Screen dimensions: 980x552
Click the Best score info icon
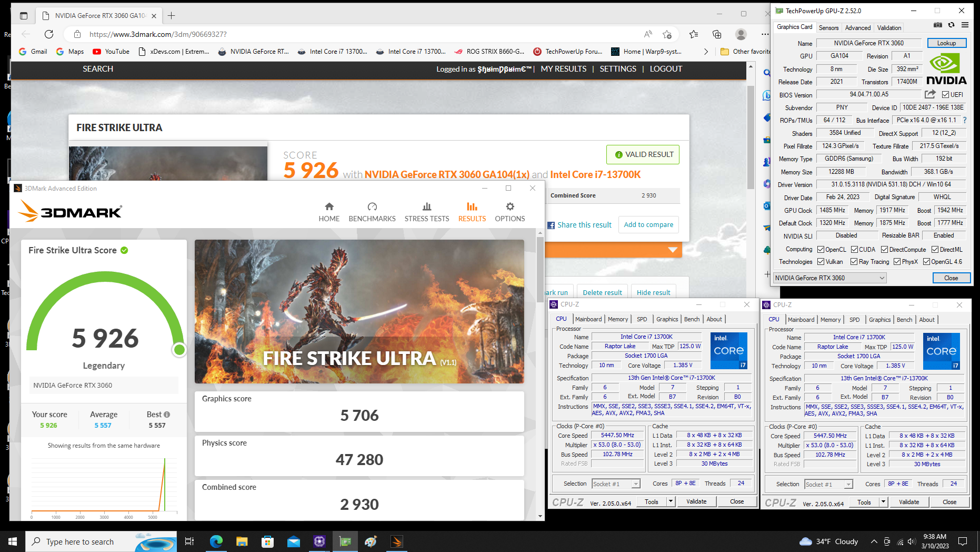[x=167, y=415]
